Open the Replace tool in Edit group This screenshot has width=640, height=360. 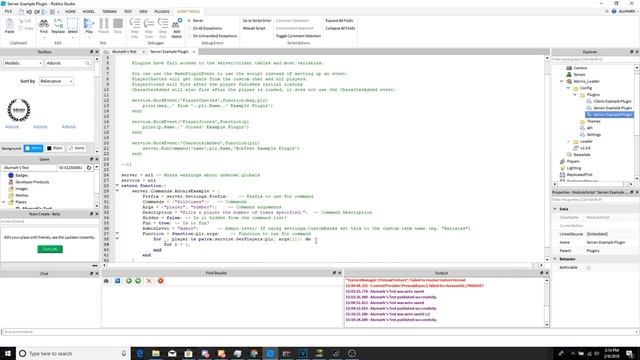[58, 26]
